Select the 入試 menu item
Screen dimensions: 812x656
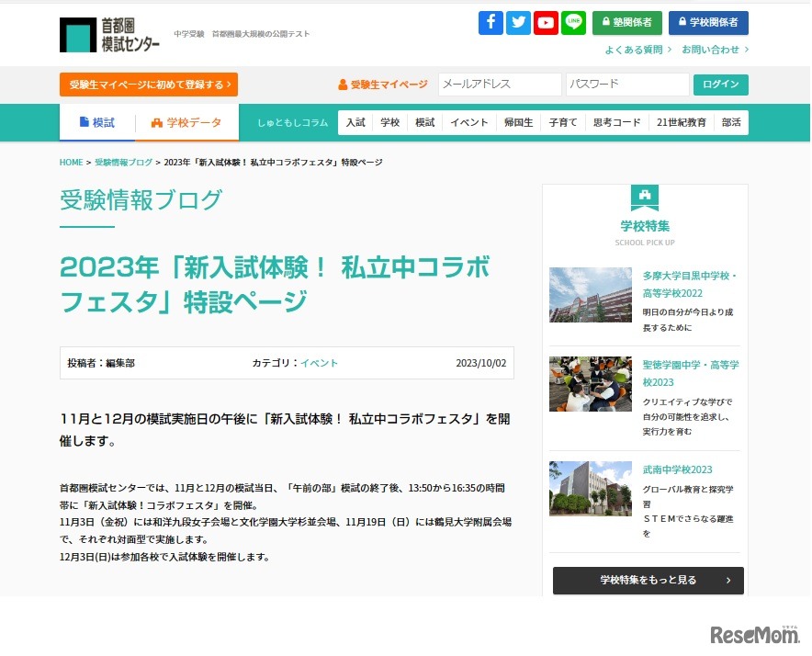click(355, 121)
